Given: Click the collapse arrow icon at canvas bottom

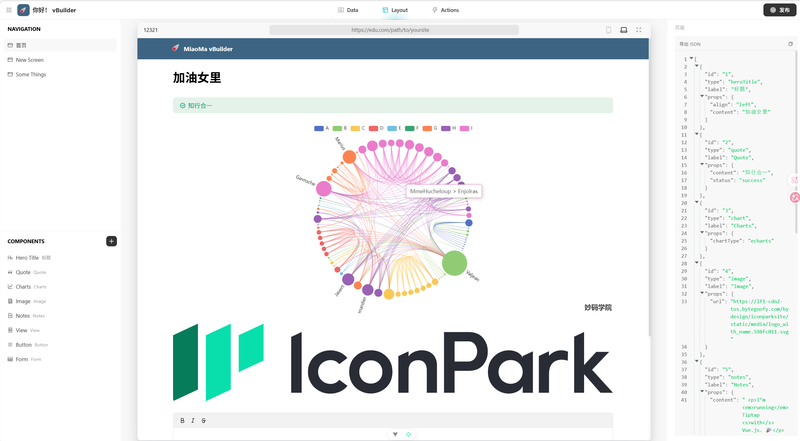Looking at the screenshot, I should pos(395,434).
